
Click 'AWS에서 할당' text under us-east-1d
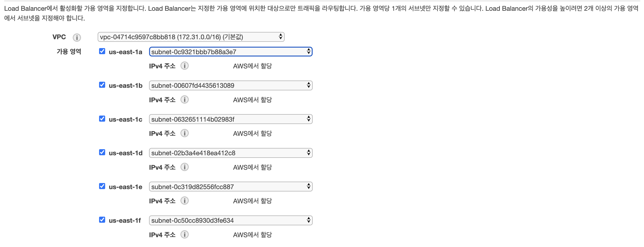click(x=252, y=167)
